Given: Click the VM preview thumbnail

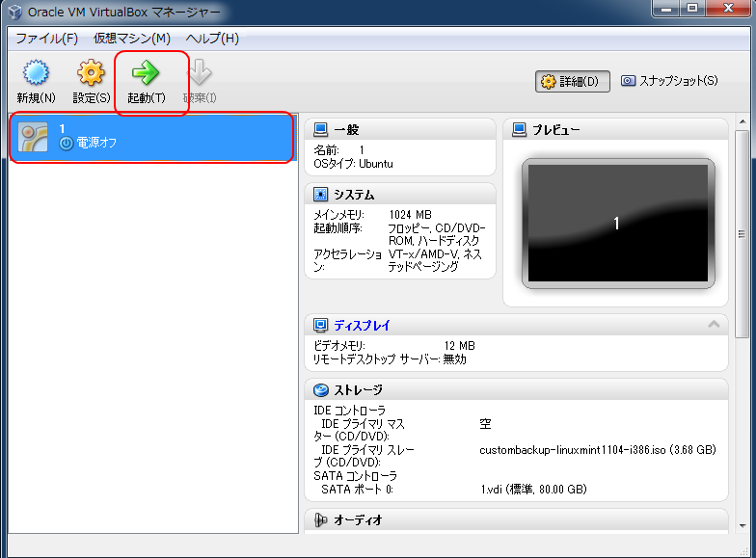Looking at the screenshot, I should coord(618,224).
